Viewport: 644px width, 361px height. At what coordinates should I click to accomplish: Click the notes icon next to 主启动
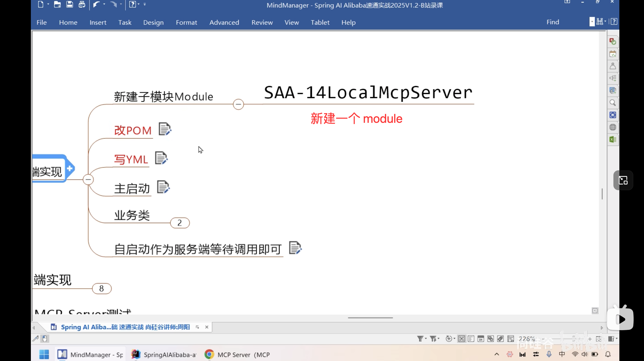tap(163, 187)
